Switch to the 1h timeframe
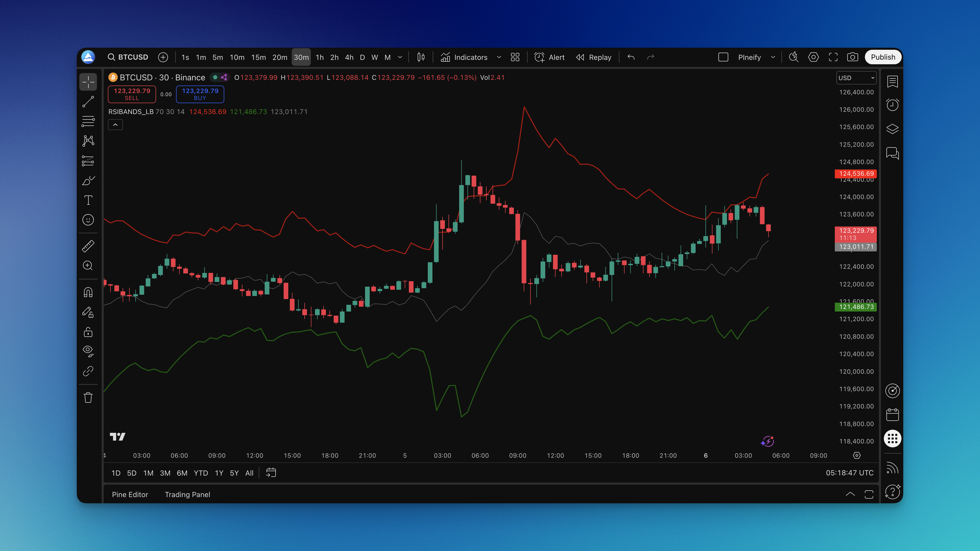The image size is (980, 551). point(320,57)
